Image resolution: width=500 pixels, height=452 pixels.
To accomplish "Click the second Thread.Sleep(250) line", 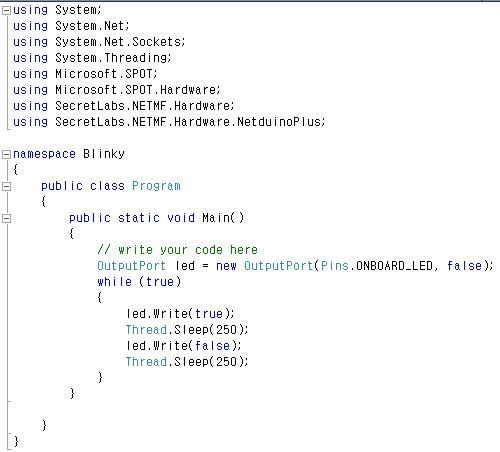I will coord(187,362).
